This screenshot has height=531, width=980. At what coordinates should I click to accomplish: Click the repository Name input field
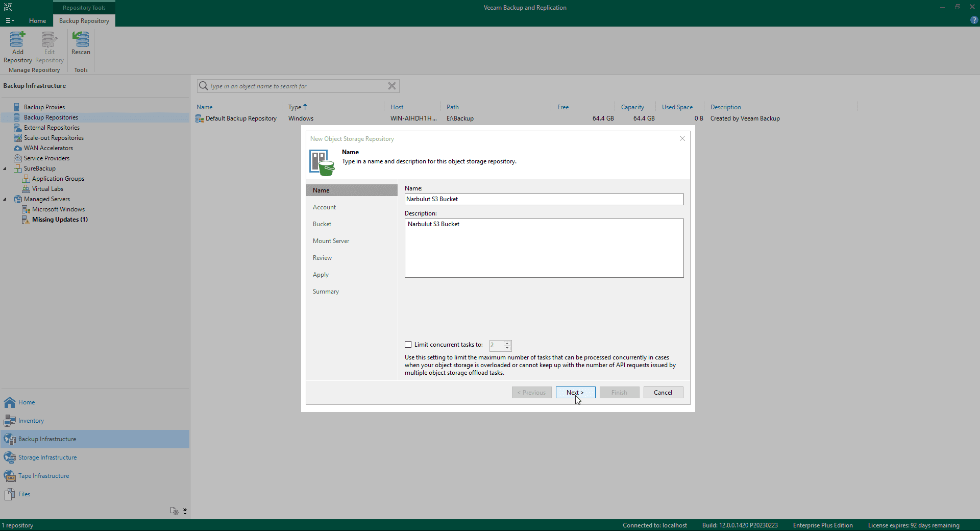pyautogui.click(x=544, y=199)
